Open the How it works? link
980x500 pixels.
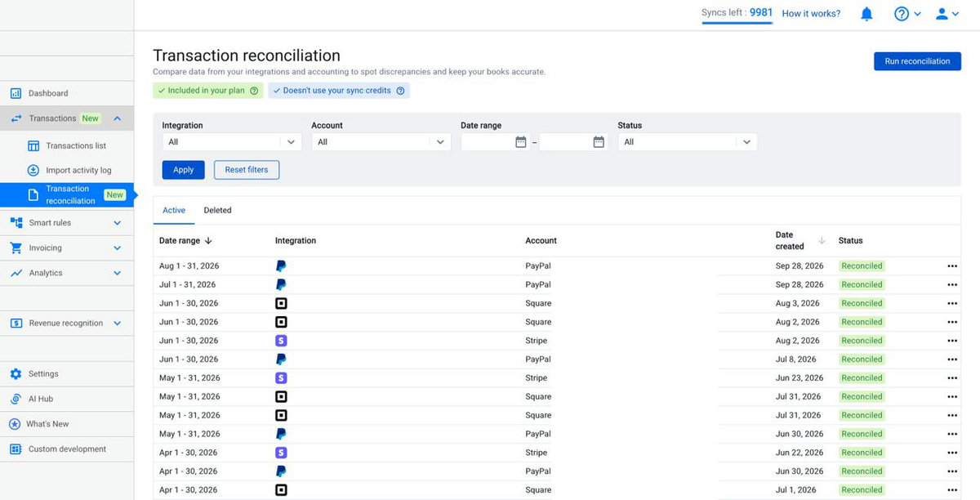point(811,14)
